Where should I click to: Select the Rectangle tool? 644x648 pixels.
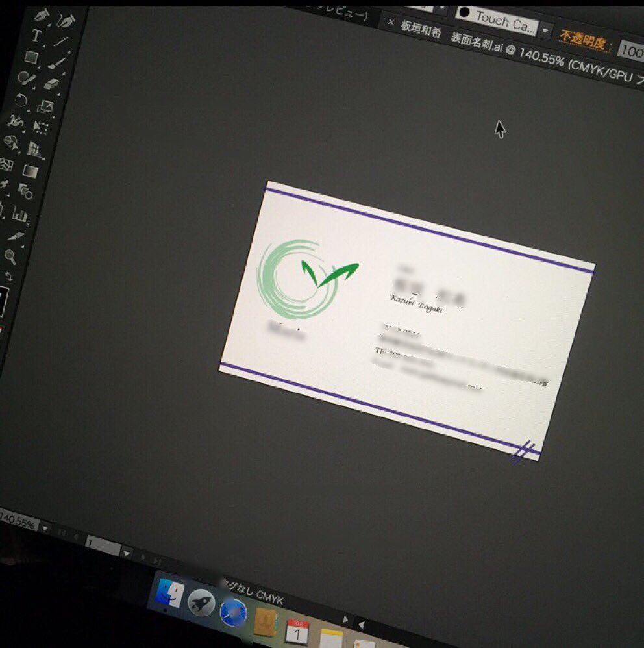(31, 56)
